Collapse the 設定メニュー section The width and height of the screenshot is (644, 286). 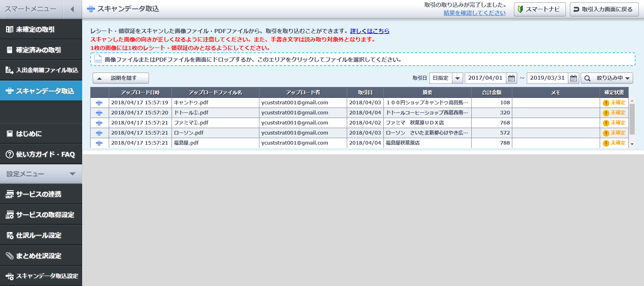tap(41, 174)
